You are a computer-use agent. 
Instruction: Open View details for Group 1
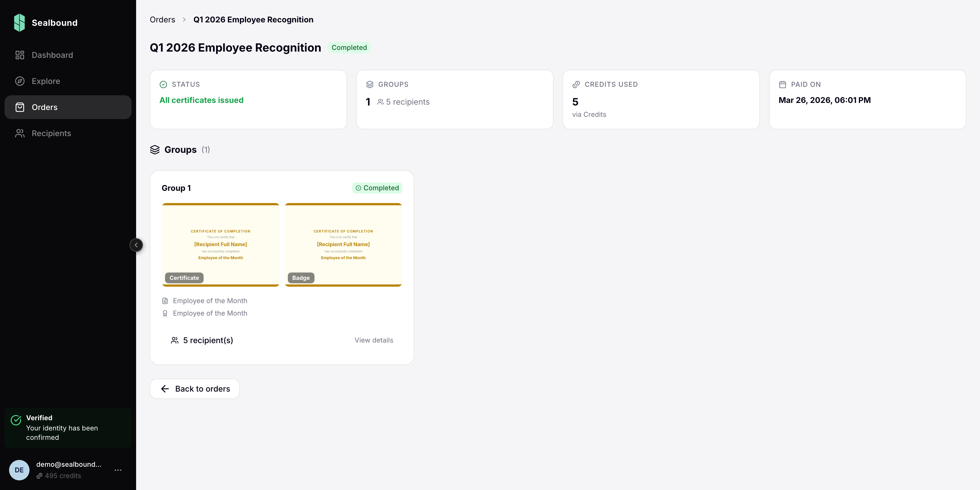click(373, 340)
